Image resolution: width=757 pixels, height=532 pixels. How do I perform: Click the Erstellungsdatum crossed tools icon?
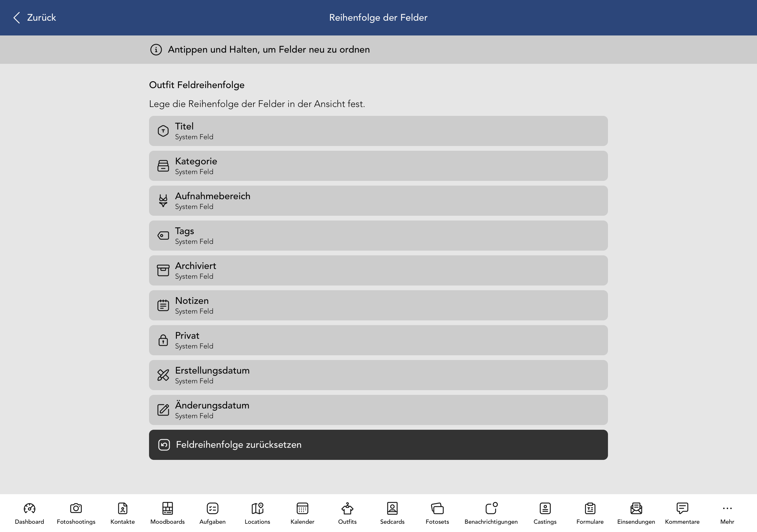point(163,375)
